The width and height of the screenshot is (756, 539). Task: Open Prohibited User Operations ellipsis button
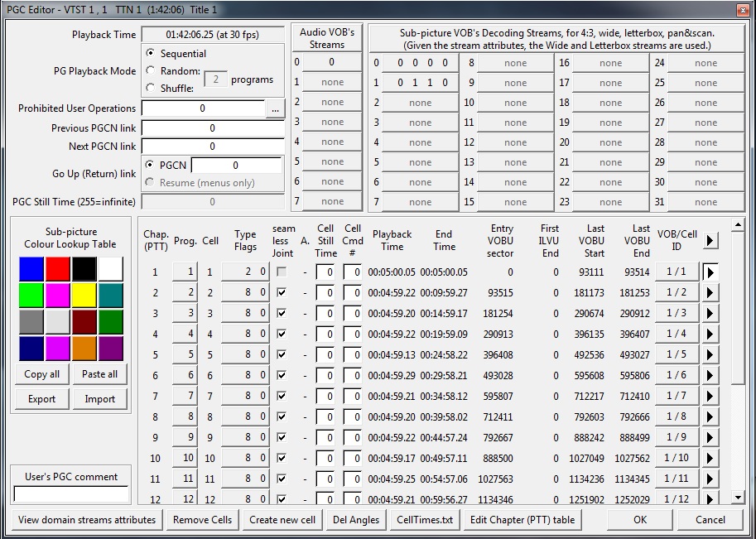pyautogui.click(x=276, y=108)
